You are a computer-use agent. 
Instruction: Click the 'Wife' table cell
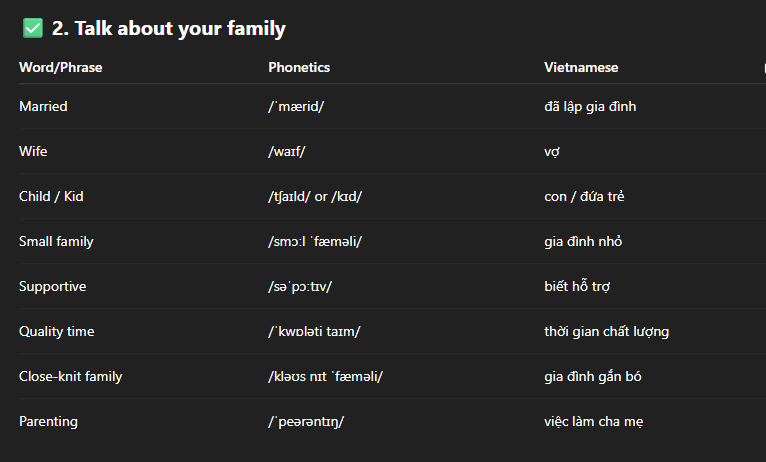[33, 151]
